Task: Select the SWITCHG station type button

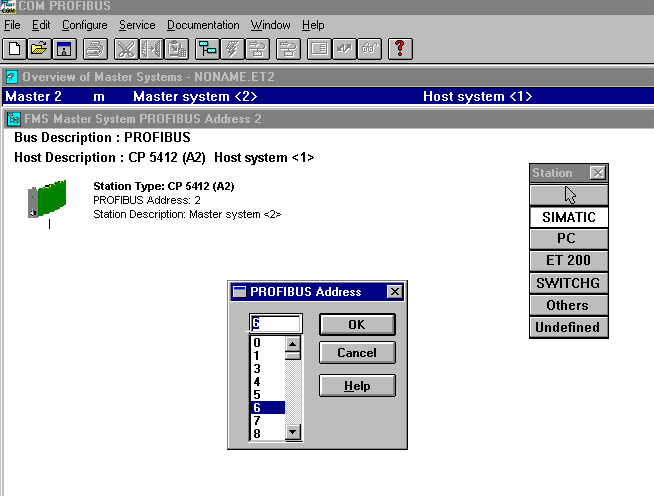Action: [569, 283]
